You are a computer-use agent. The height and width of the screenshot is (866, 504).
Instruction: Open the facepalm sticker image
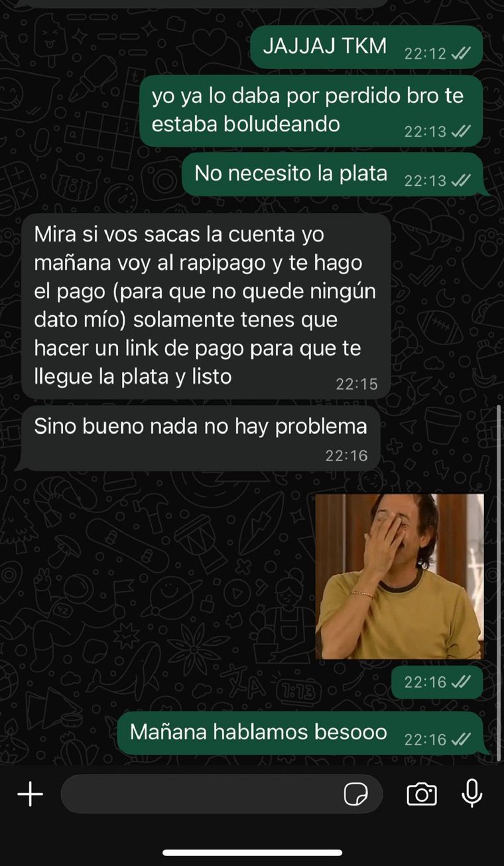pos(399,576)
